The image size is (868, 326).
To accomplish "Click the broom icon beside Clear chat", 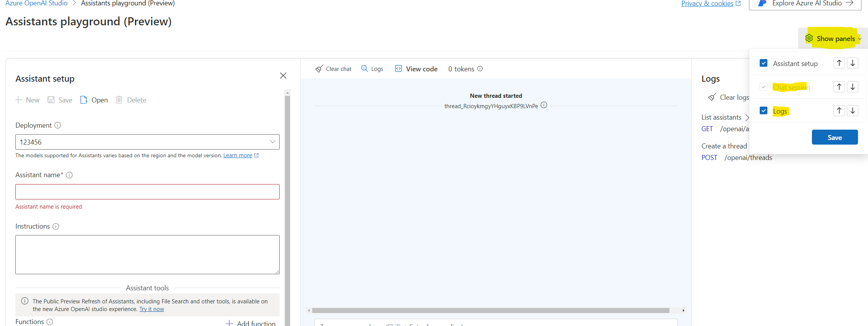I will 319,69.
